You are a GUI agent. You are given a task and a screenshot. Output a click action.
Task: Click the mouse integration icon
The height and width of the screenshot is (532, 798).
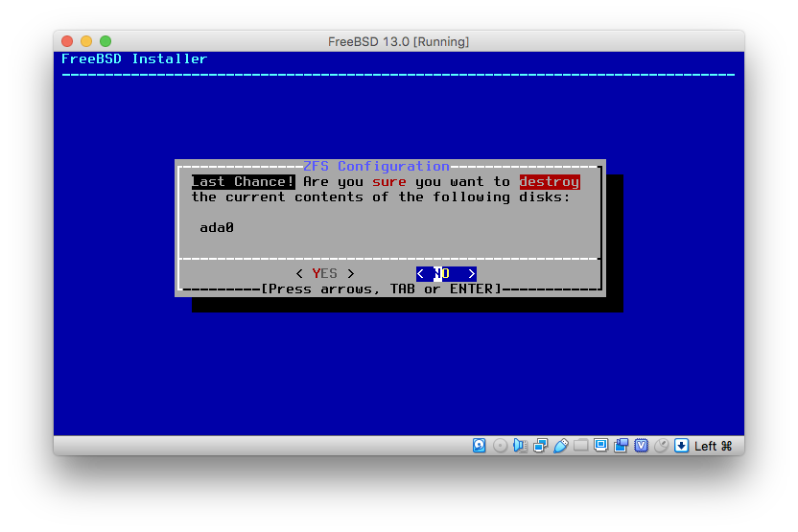click(x=661, y=446)
